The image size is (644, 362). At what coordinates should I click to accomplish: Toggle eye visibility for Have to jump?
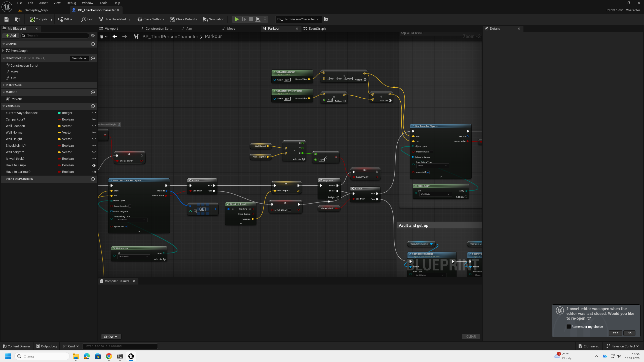coord(94,165)
